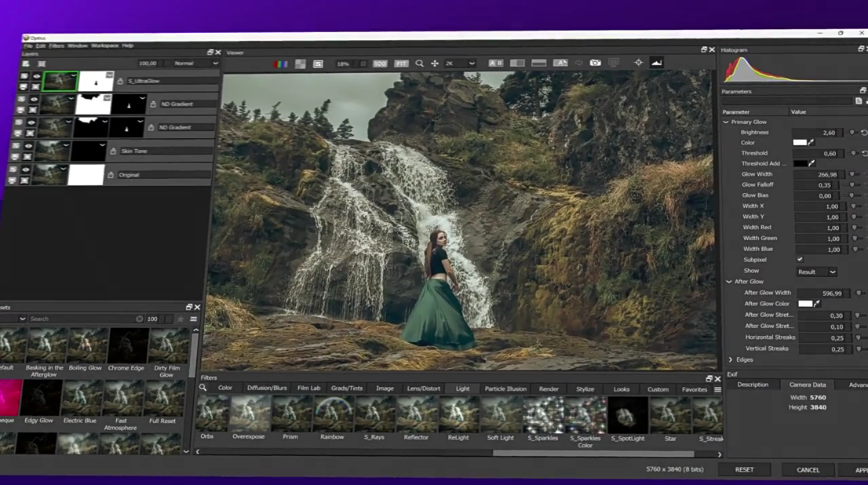The height and width of the screenshot is (485, 868).
Task: Click the RESET button
Action: coord(744,469)
